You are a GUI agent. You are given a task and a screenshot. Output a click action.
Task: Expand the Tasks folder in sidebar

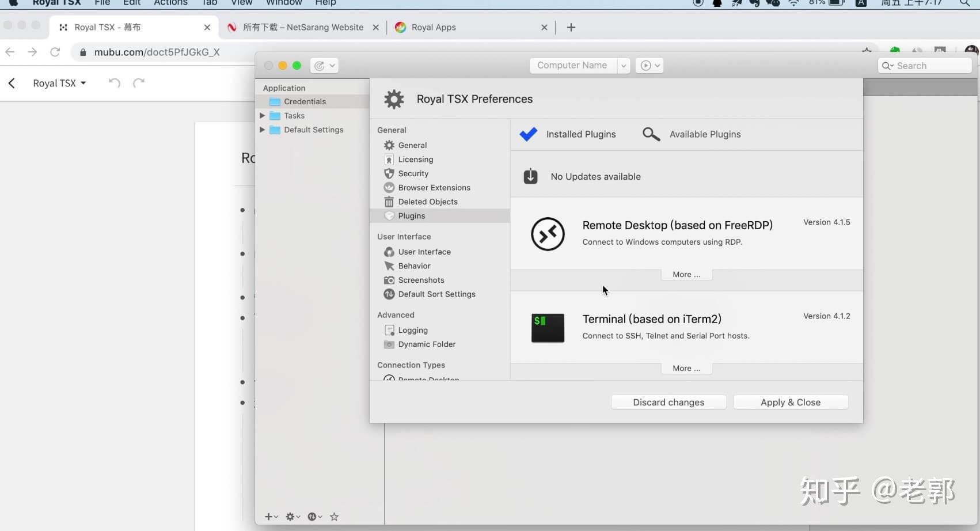tap(263, 115)
